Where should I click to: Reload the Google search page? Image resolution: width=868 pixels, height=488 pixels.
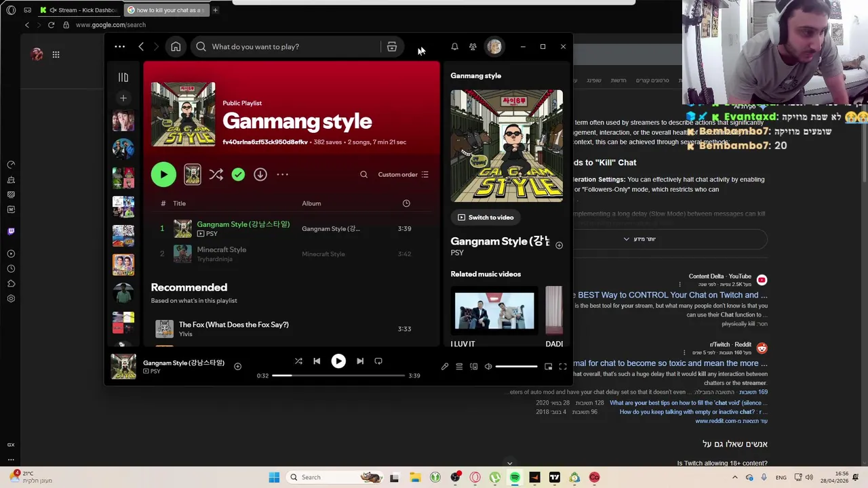click(x=51, y=25)
